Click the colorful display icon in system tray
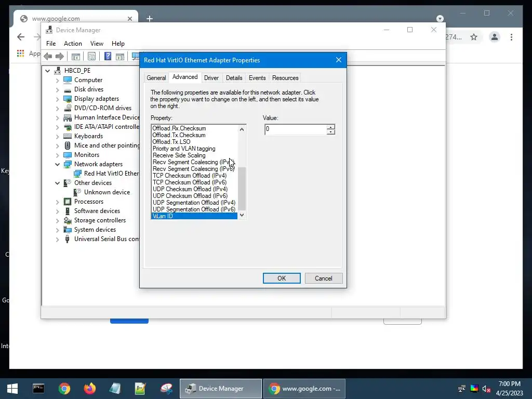Image resolution: width=532 pixels, height=399 pixels. coord(474,389)
